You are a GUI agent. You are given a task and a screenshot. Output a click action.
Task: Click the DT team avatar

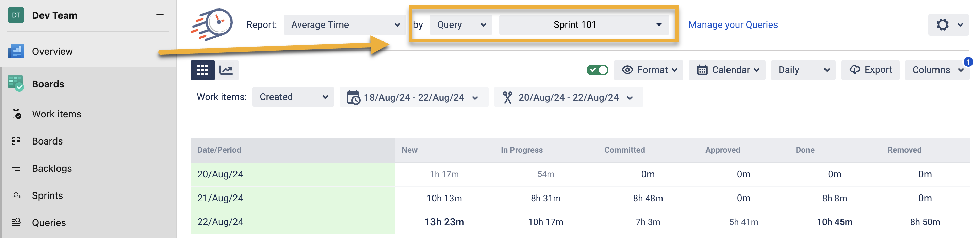coord(16,15)
